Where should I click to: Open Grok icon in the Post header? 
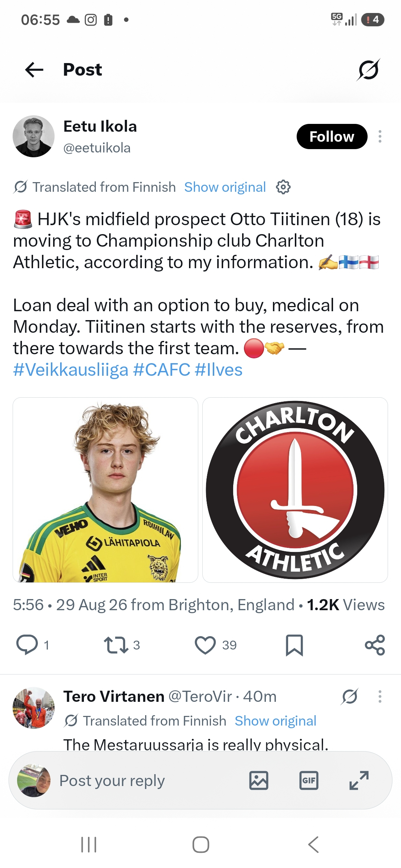pyautogui.click(x=368, y=70)
